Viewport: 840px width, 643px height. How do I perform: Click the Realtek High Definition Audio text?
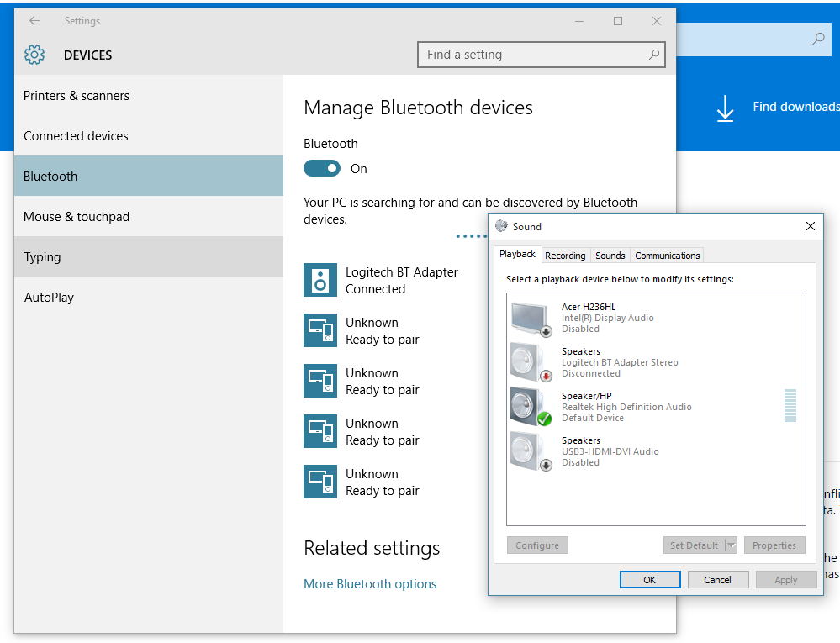pos(626,407)
